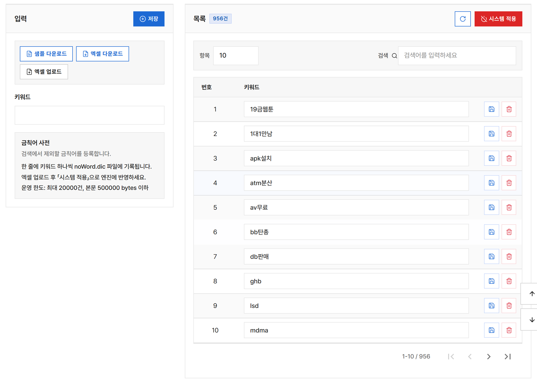537x392 pixels.
Task: Go to the next page
Action: point(489,357)
